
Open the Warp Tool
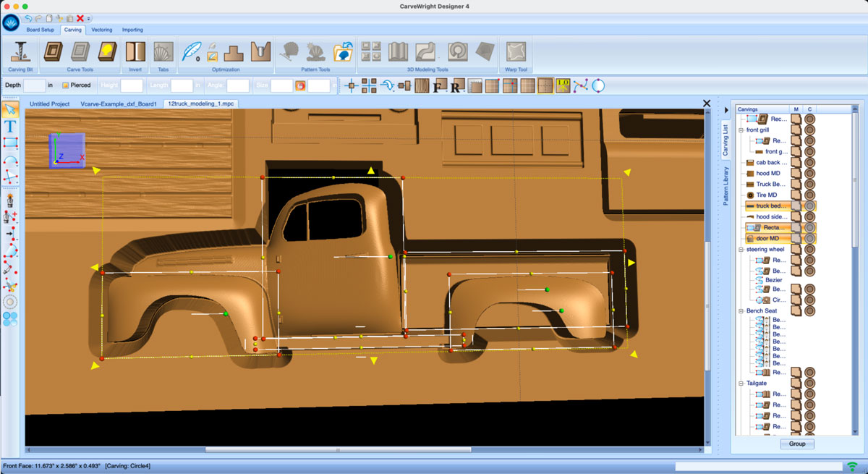pyautogui.click(x=516, y=51)
